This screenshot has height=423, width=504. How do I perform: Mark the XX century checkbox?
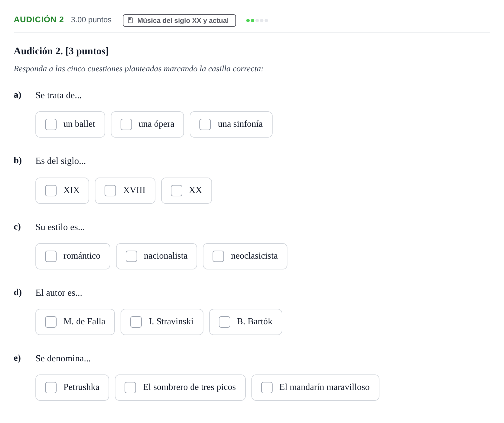point(177,191)
